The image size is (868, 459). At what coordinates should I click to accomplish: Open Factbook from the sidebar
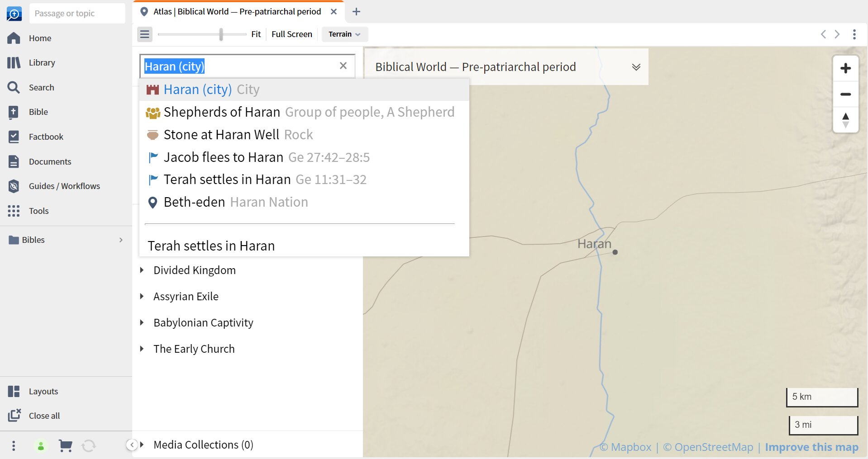pos(46,137)
